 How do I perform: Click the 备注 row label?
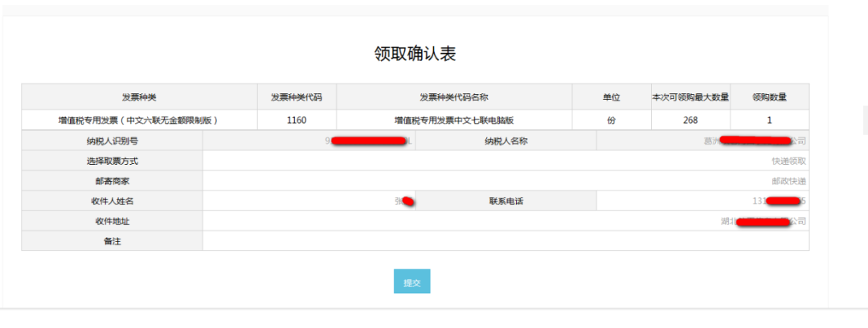[x=112, y=241]
